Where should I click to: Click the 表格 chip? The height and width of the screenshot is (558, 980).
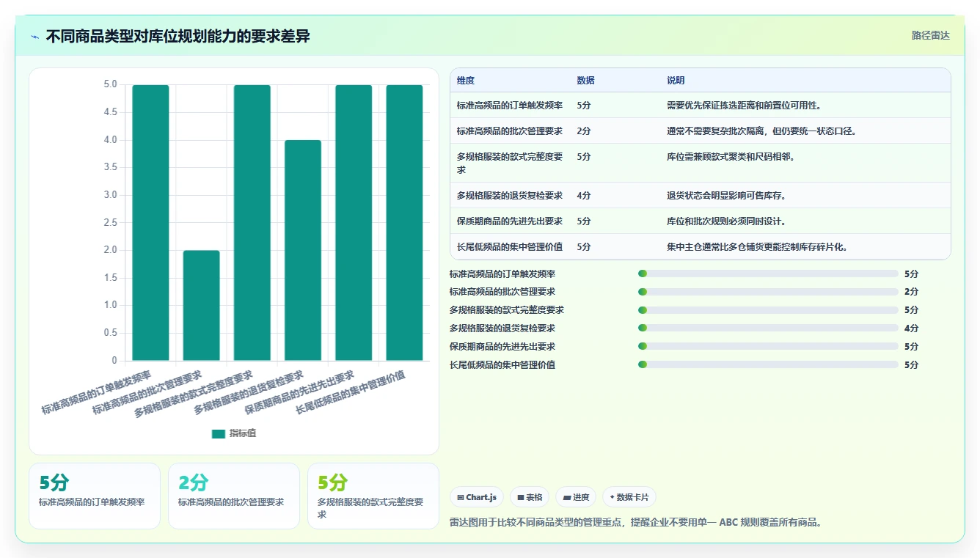[x=530, y=497]
